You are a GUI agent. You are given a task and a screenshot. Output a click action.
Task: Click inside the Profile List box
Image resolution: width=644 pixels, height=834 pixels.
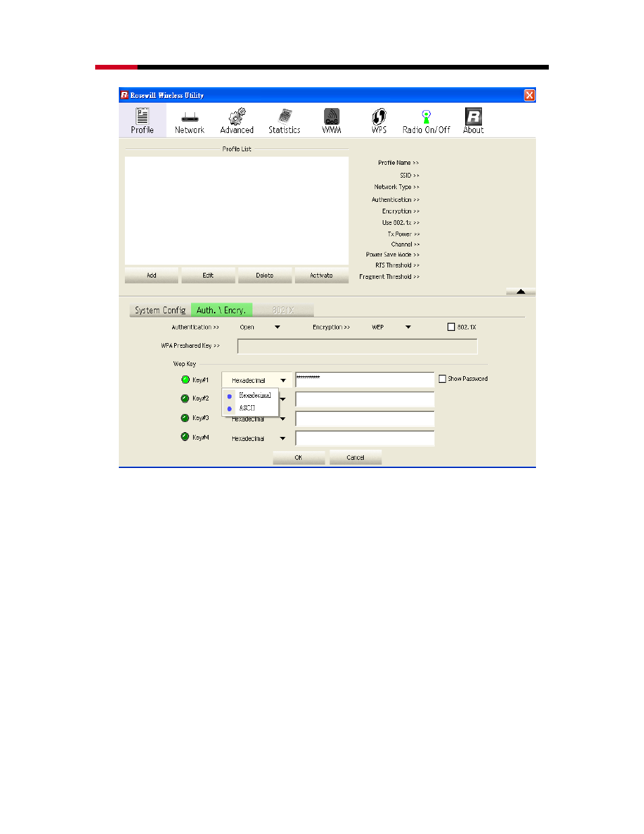(x=236, y=211)
